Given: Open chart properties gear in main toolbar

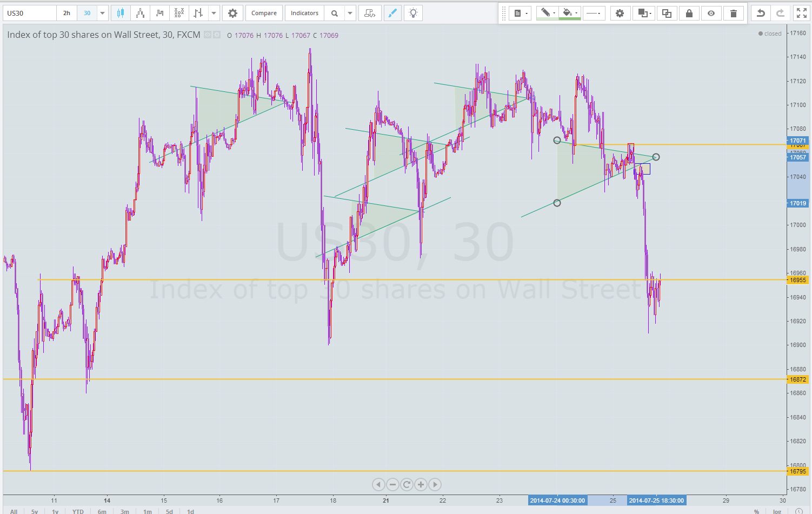Looking at the screenshot, I should (232, 13).
